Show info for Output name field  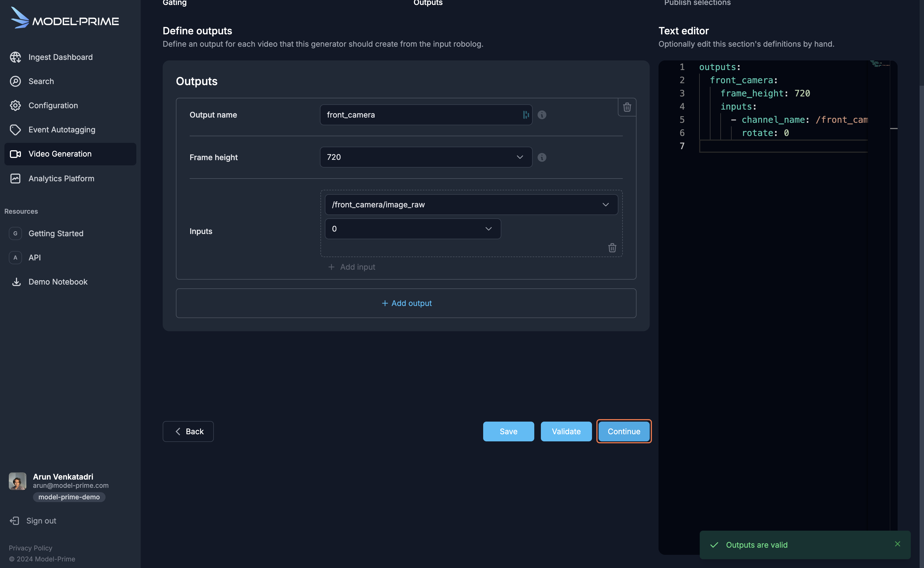click(x=542, y=115)
